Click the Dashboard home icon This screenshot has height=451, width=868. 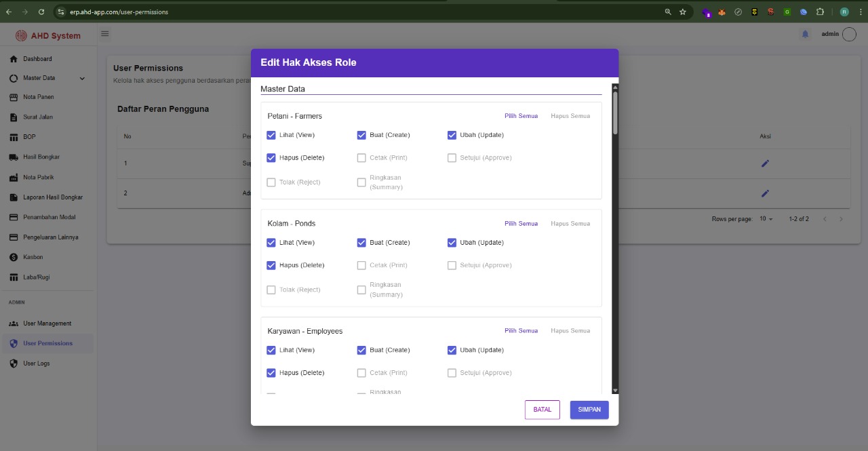(x=14, y=59)
